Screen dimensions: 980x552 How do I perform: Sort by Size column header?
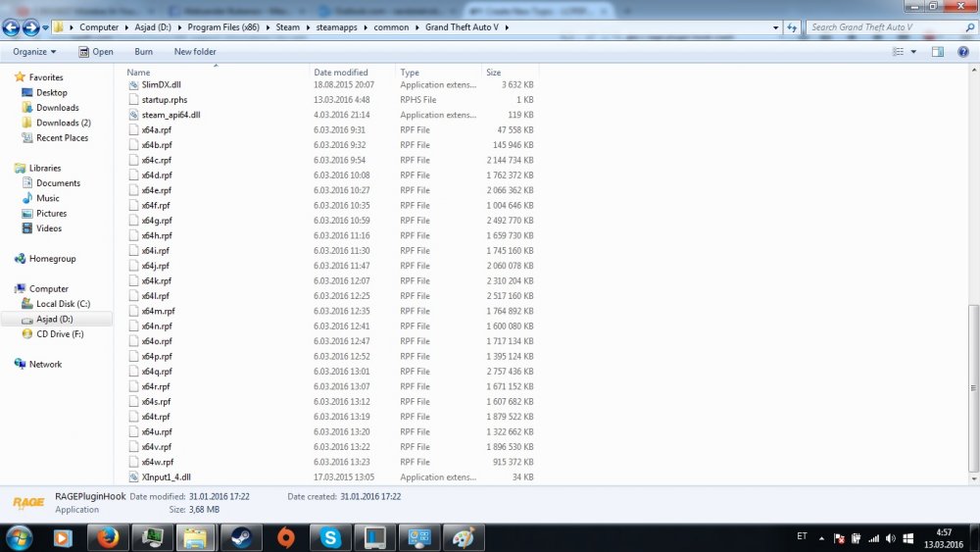(x=494, y=73)
